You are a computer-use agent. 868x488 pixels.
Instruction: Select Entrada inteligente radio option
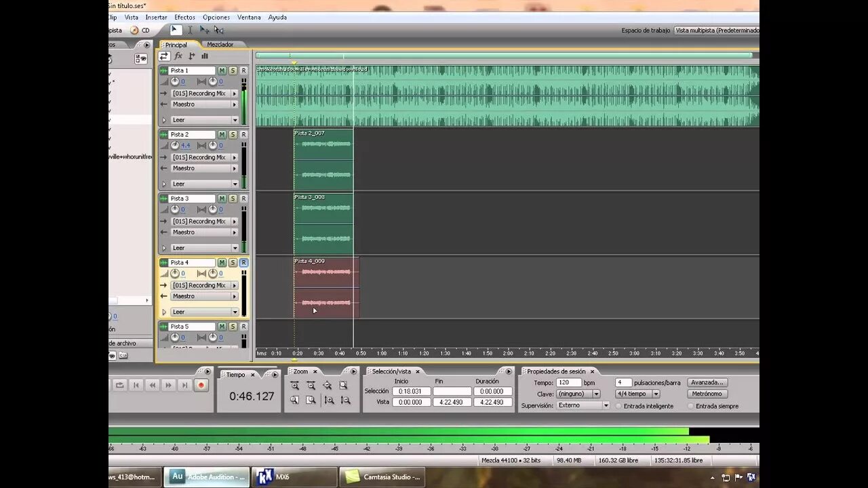point(618,406)
